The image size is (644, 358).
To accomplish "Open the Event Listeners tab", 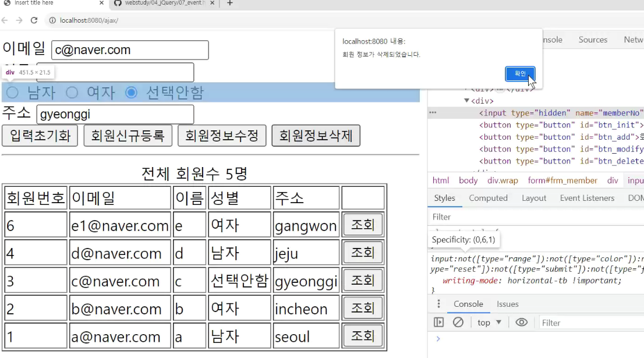I will point(587,198).
